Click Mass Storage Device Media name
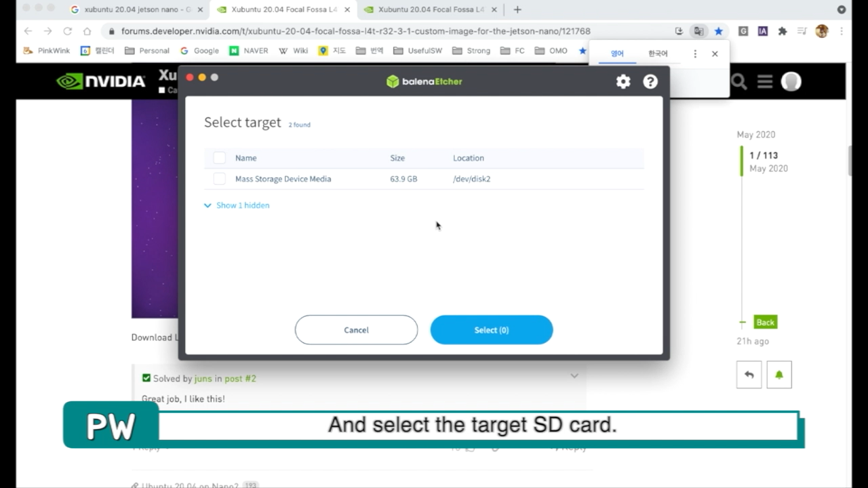This screenshot has width=868, height=488. coord(283,179)
